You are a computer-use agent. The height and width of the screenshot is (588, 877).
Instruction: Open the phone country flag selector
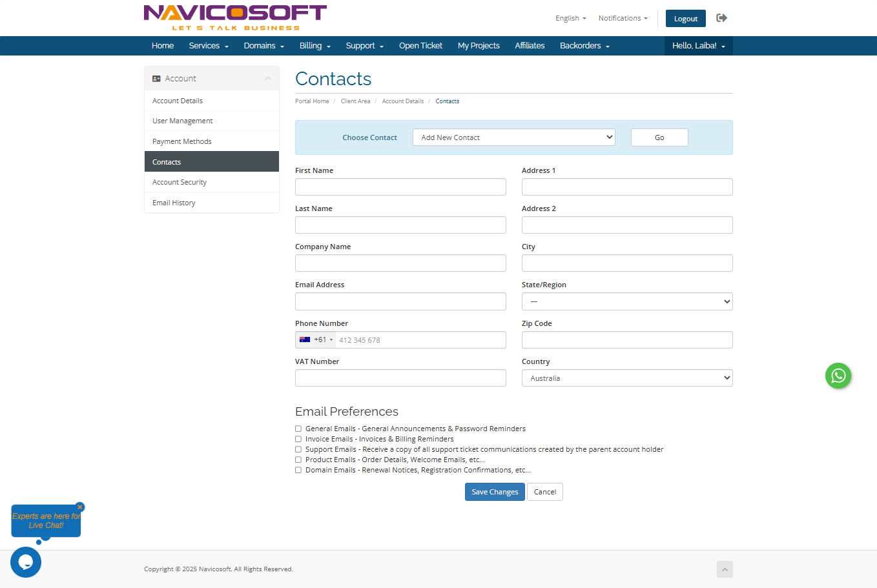pyautogui.click(x=315, y=340)
